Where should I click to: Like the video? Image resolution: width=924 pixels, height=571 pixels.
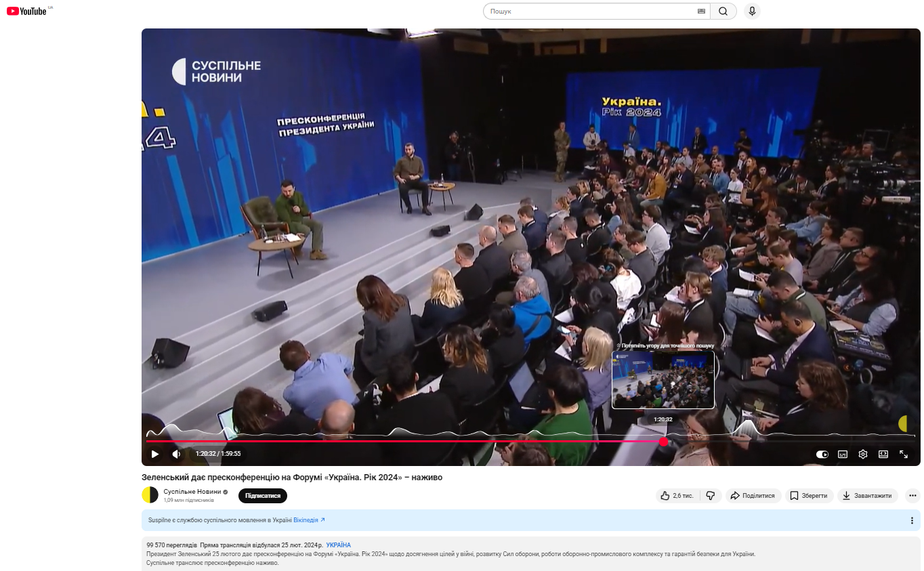pyautogui.click(x=677, y=496)
